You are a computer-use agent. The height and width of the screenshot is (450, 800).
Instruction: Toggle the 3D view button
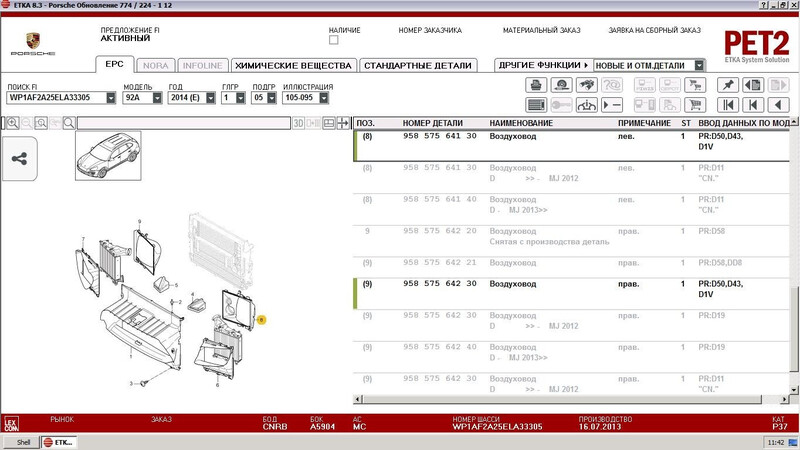point(299,123)
